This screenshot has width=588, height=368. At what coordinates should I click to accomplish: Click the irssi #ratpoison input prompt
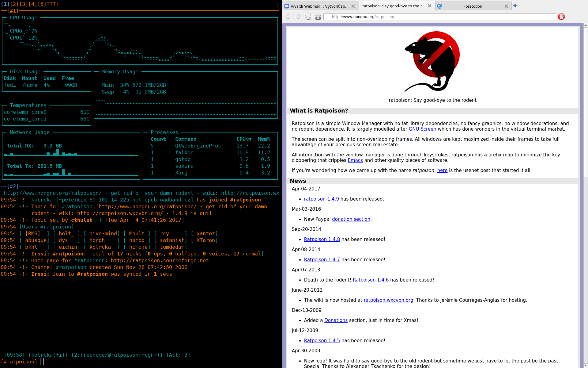[x=19, y=362]
